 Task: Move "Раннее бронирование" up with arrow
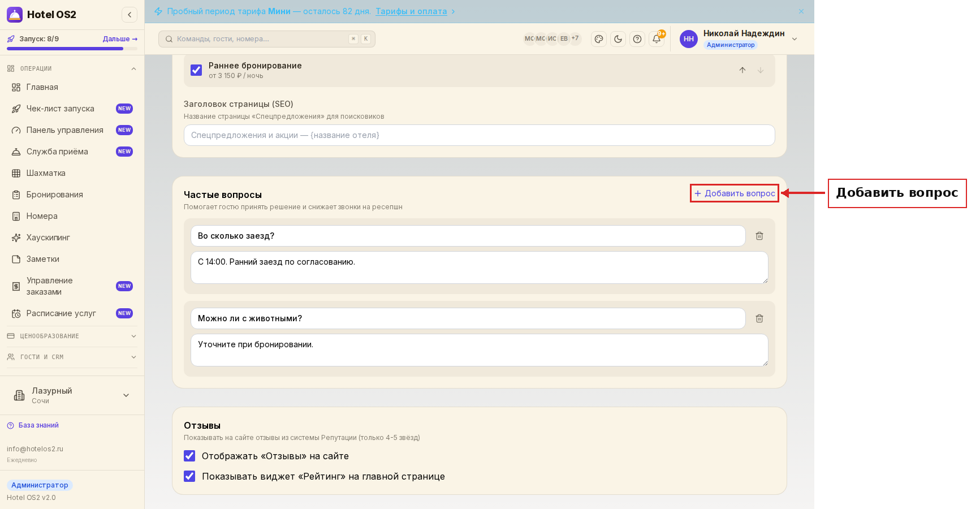(742, 70)
